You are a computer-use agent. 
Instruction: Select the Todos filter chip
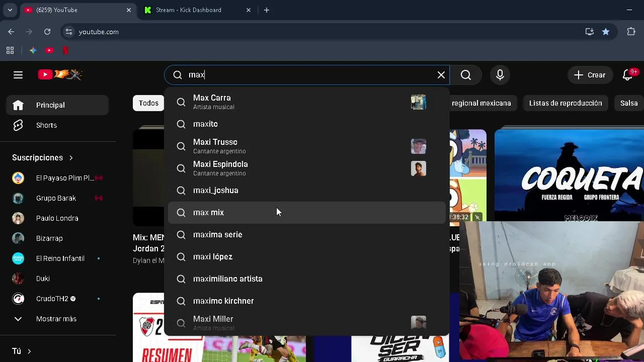[x=148, y=103]
